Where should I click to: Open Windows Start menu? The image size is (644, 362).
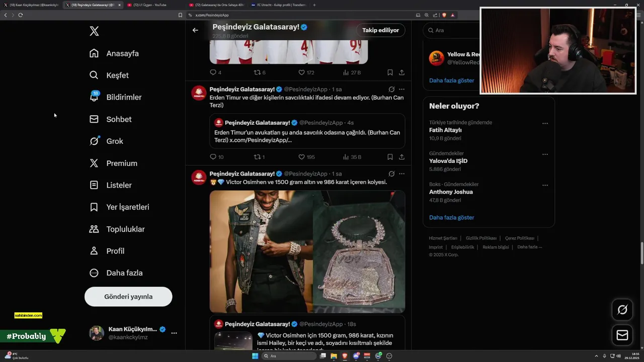point(255,356)
